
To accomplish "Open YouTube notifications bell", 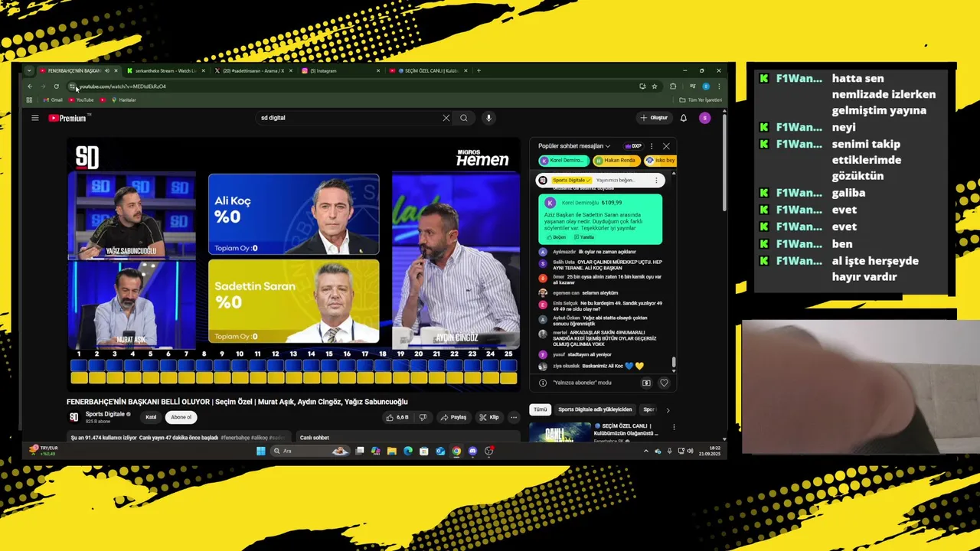I will tap(684, 118).
